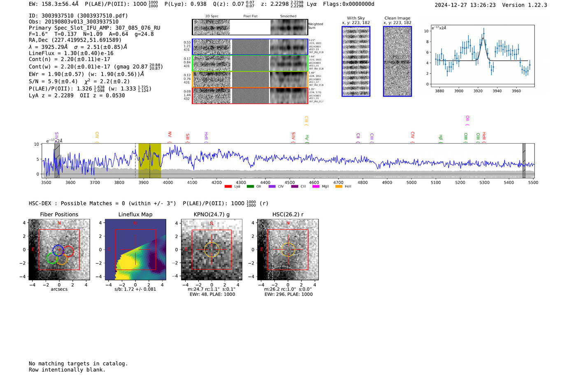Click the orange CIII label above the spectrum
This screenshot has height=392, width=576.
[x=306, y=121]
